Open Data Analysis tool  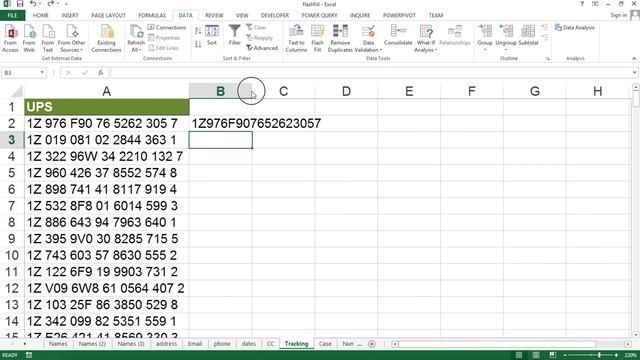click(574, 27)
